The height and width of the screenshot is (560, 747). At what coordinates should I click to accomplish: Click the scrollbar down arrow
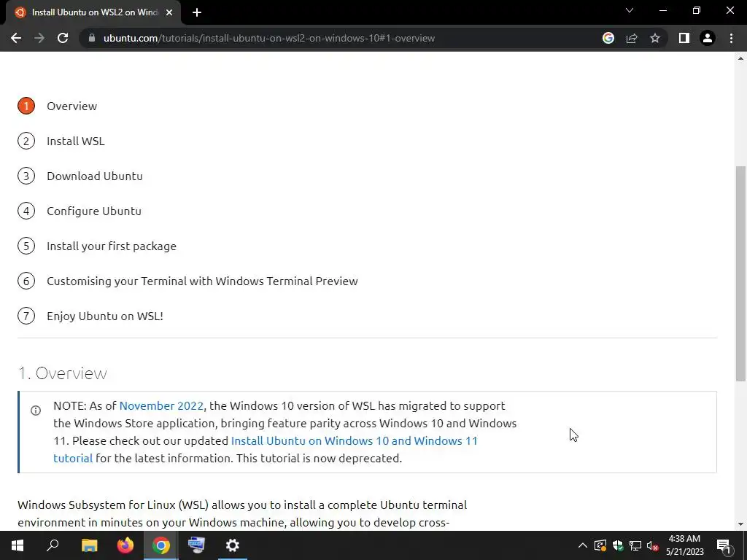[x=740, y=524]
